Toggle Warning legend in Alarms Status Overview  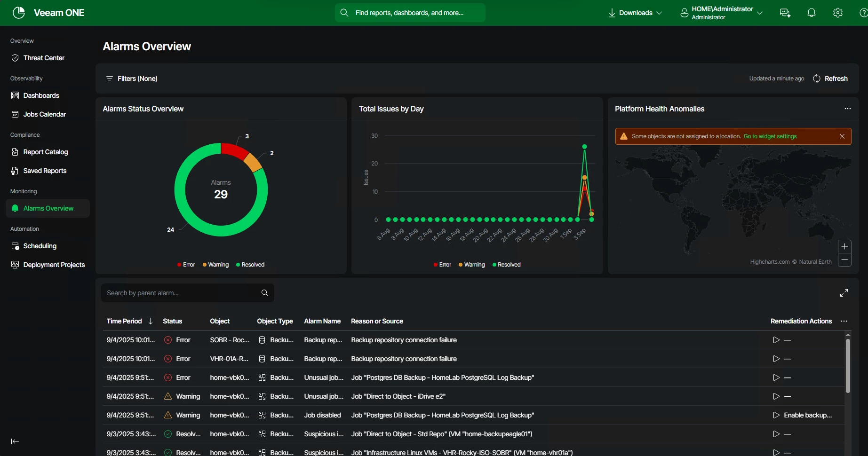[215, 265]
